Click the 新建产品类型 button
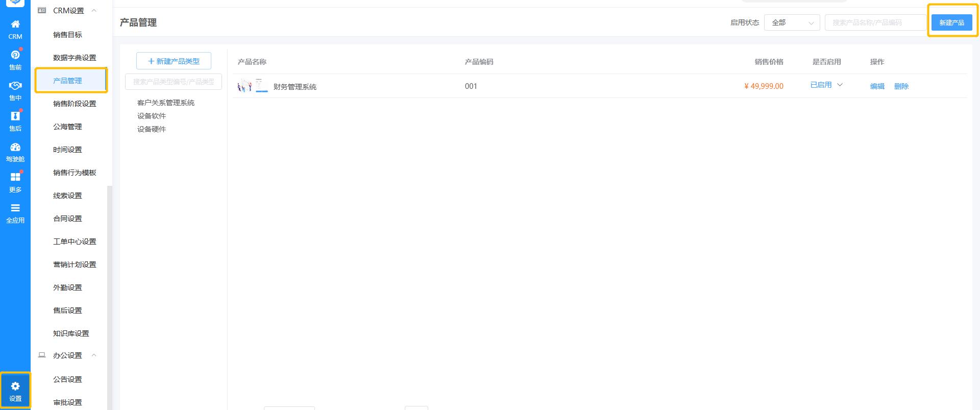The height and width of the screenshot is (410, 980). pos(174,61)
